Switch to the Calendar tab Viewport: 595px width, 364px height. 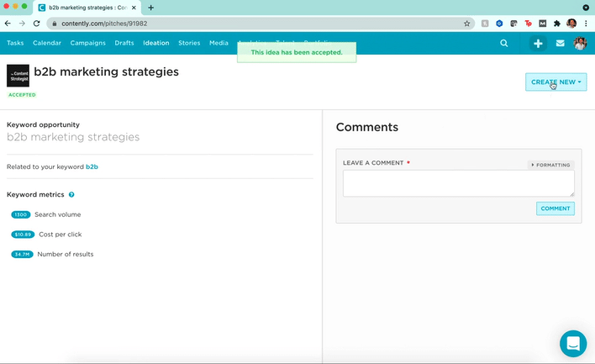(x=47, y=43)
